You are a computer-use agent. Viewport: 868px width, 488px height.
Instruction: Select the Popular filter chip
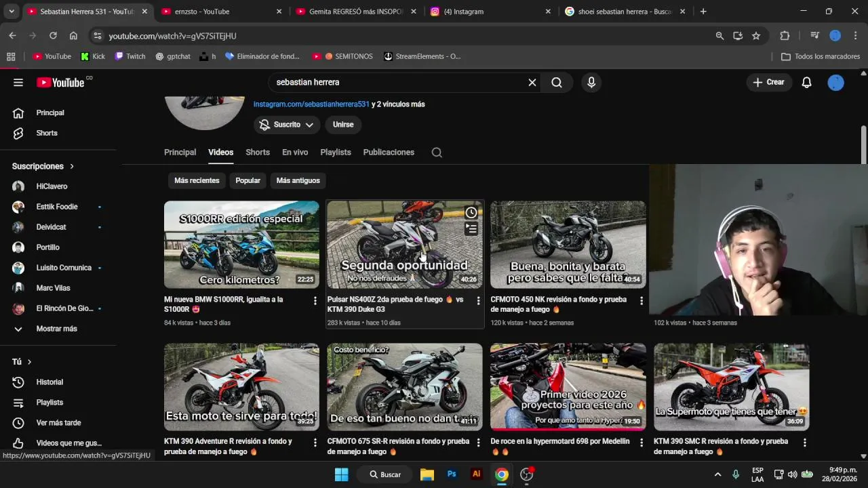[248, 180]
